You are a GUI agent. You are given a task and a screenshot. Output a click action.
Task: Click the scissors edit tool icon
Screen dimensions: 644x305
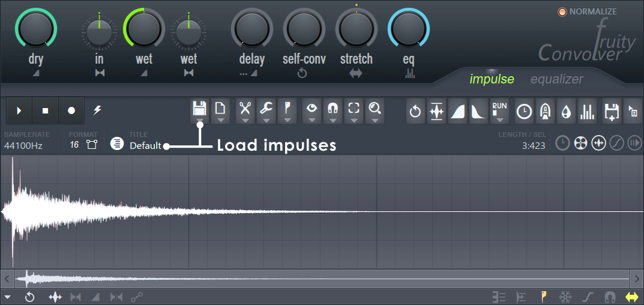(x=245, y=109)
